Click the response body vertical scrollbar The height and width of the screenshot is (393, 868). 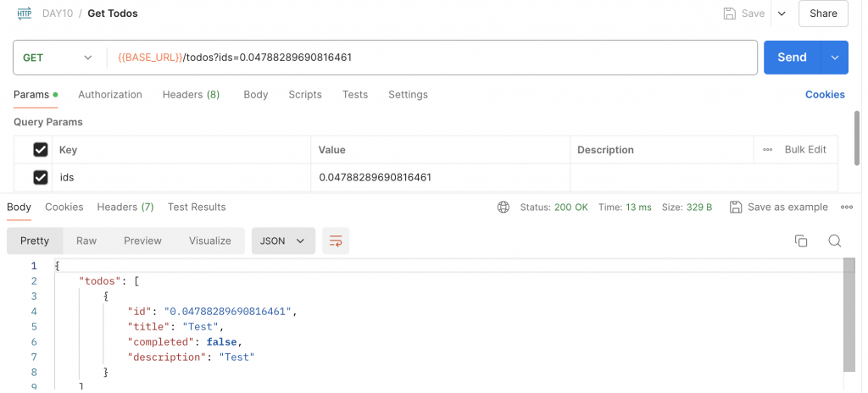coord(849,316)
